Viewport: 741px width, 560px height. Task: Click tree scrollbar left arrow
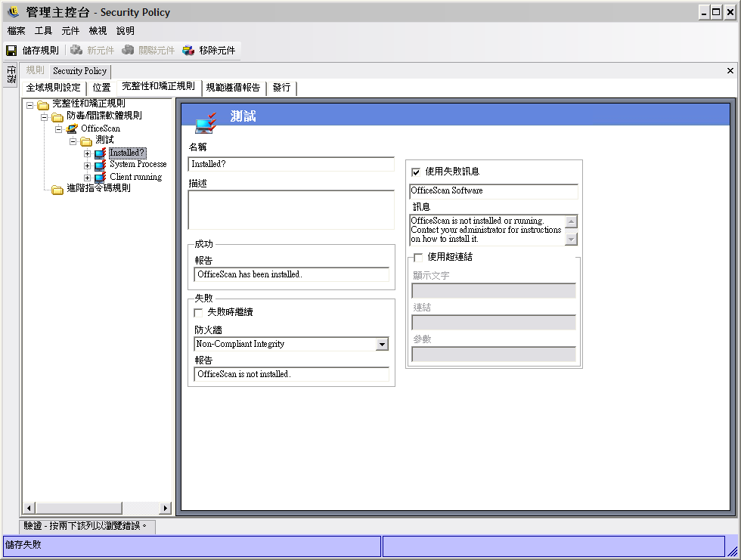pyautogui.click(x=29, y=509)
